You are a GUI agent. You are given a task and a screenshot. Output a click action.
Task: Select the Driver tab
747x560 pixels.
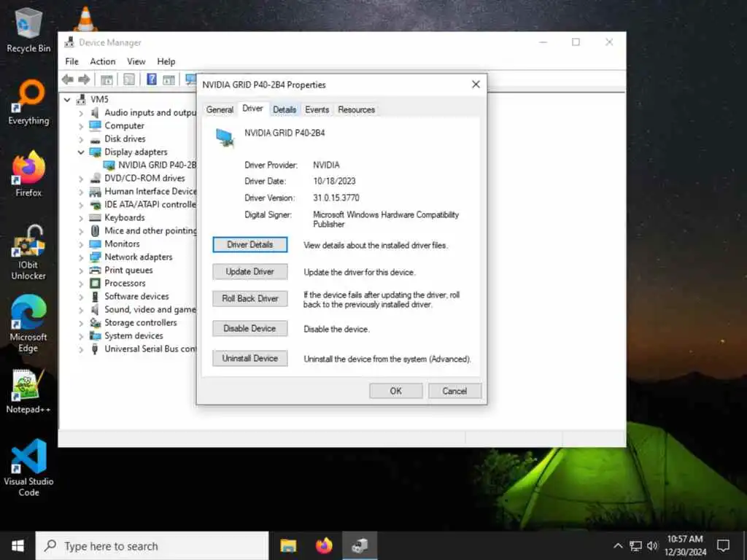(252, 109)
